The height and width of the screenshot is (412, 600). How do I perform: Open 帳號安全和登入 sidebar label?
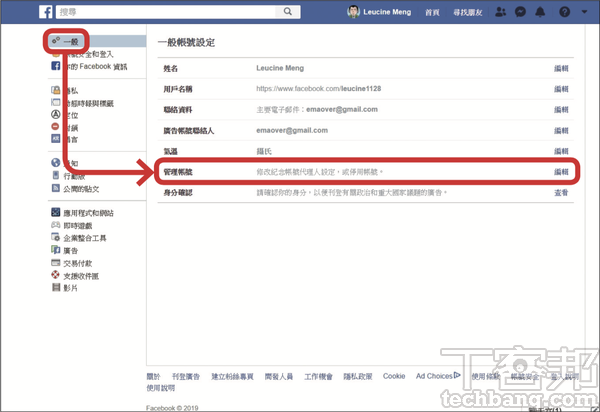point(89,54)
